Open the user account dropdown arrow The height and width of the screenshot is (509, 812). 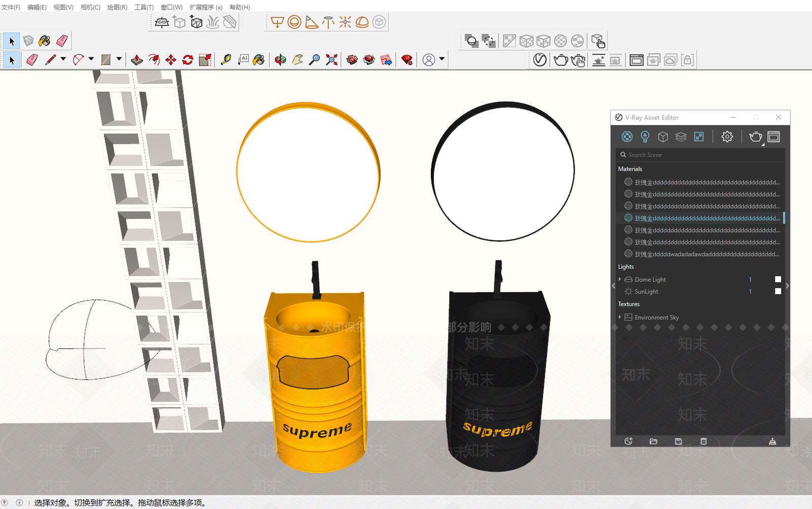442,59
